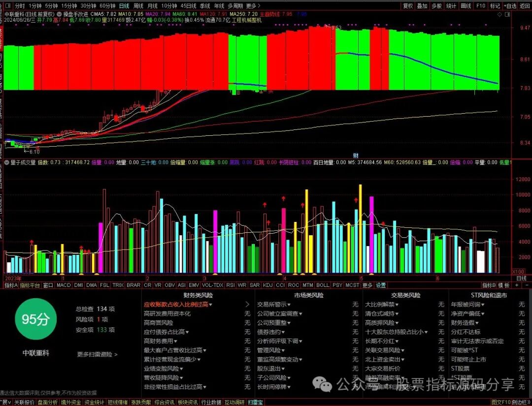Open the 更多 periods dropdown at top
This screenshot has height=406, width=532.
(x=253, y=6)
